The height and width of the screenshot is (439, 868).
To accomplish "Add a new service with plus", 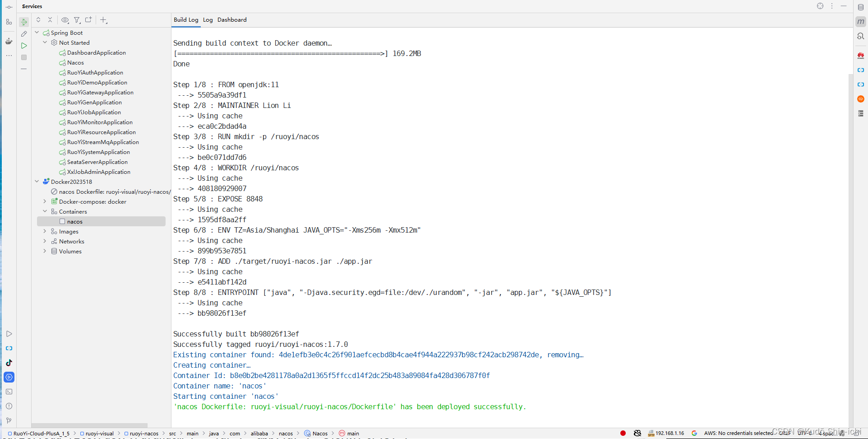I will pyautogui.click(x=103, y=20).
